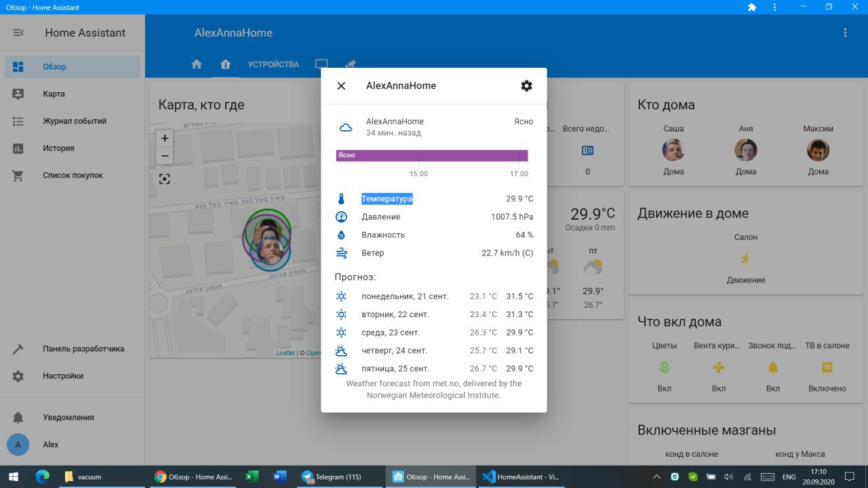Click sunny icon for Tuesday 22 Sept

(x=341, y=314)
